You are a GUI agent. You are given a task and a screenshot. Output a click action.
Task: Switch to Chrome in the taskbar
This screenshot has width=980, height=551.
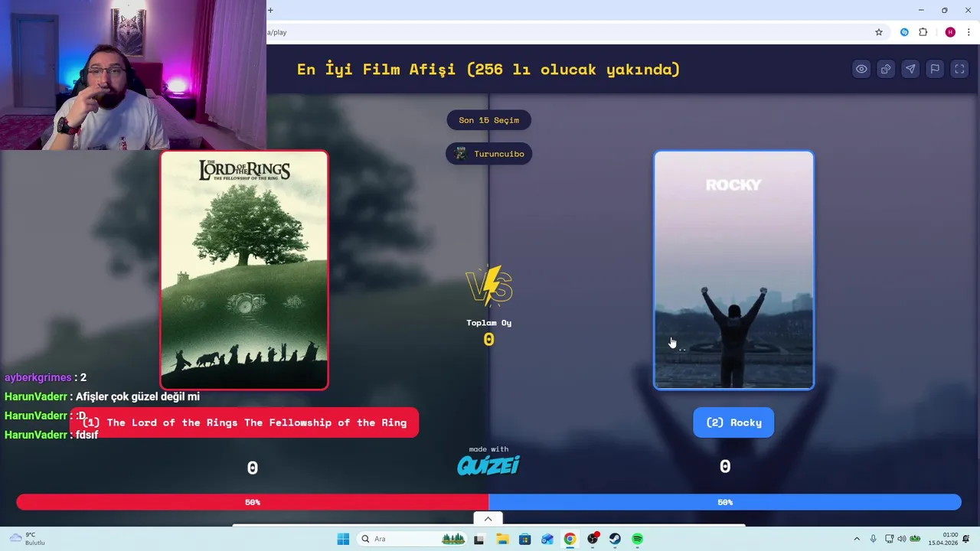tap(570, 539)
